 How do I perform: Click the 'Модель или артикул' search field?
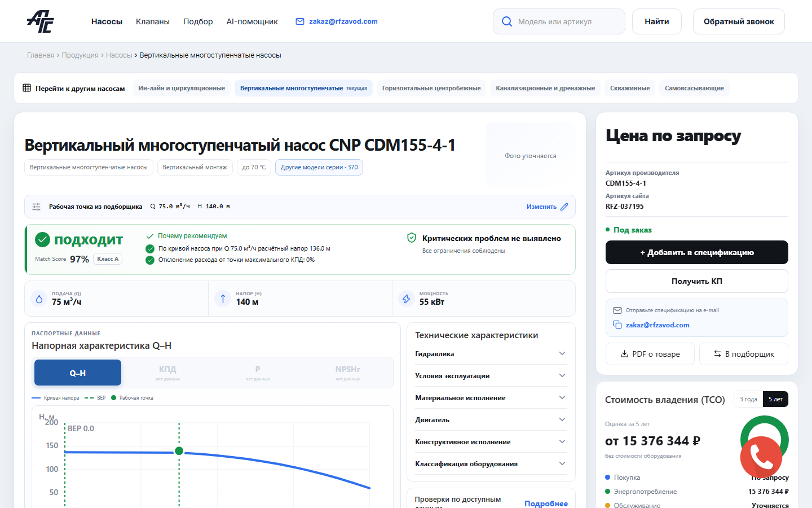(x=559, y=21)
